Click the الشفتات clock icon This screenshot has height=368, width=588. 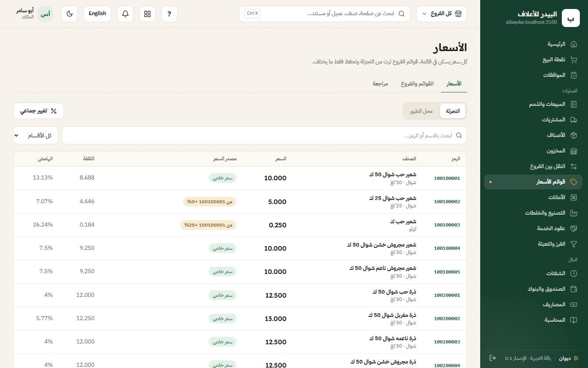click(x=574, y=274)
